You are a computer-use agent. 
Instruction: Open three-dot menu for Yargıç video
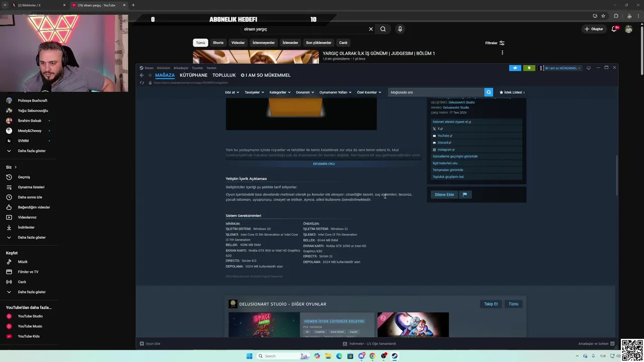(x=502, y=53)
